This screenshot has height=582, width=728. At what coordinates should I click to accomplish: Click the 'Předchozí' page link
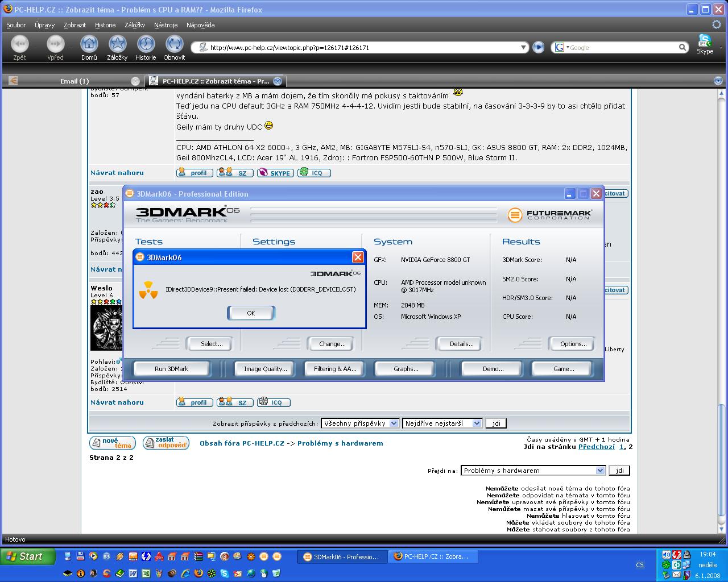click(x=596, y=447)
